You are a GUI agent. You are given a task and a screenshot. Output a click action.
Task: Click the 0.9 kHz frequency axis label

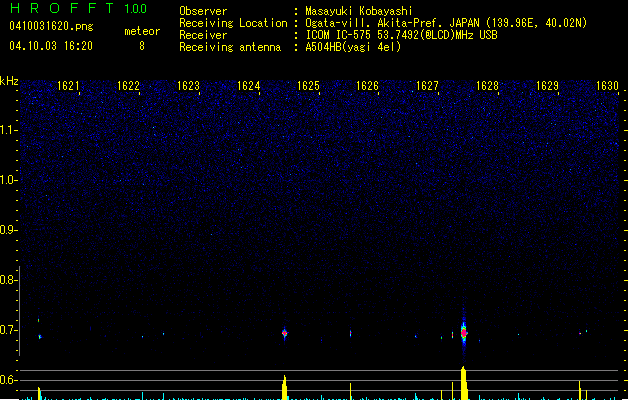pyautogui.click(x=8, y=230)
